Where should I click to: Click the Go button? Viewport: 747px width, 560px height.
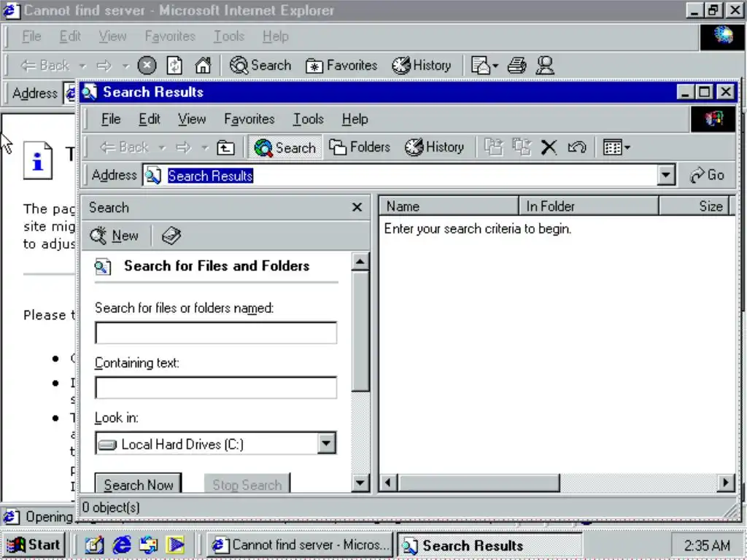tap(707, 175)
